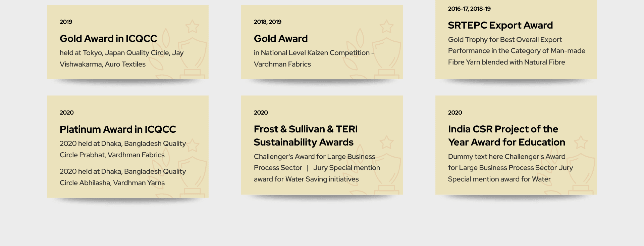Image resolution: width=644 pixels, height=246 pixels.
Task: Click the star icon on Gold Award in ICQCC card
Action: point(192,26)
